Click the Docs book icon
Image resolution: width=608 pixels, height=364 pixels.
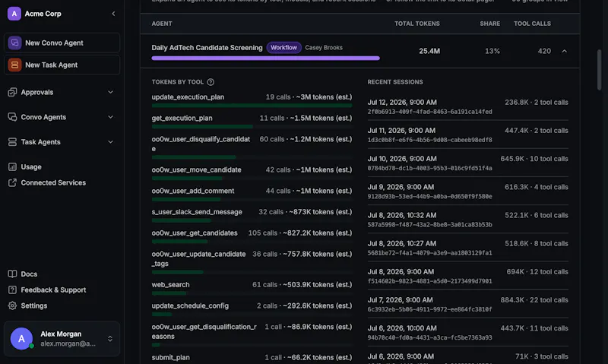(x=12, y=274)
